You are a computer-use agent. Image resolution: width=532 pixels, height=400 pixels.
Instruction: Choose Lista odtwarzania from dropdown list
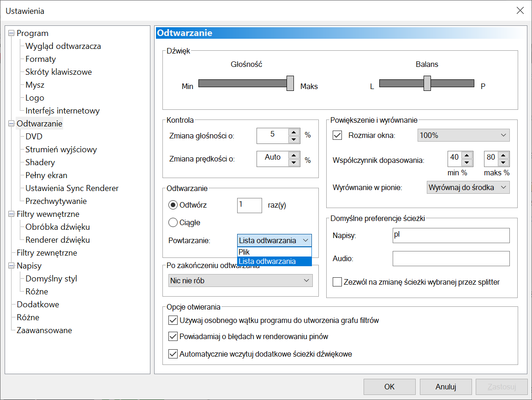[x=274, y=261]
